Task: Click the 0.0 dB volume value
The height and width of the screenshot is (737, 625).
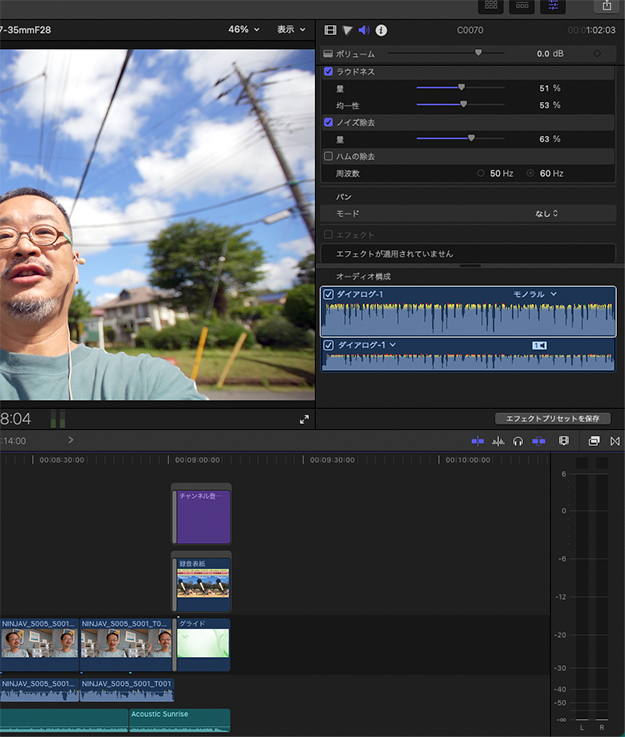Action: point(550,54)
